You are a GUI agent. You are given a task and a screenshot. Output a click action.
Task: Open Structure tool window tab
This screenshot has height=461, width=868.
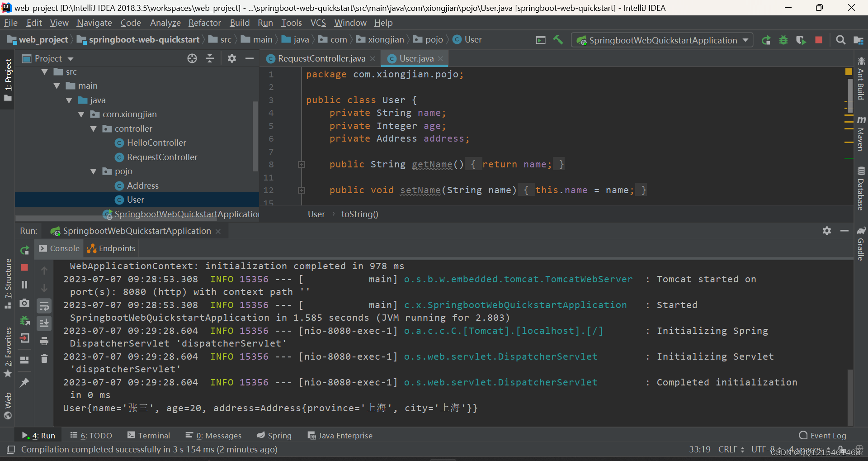pos(8,284)
